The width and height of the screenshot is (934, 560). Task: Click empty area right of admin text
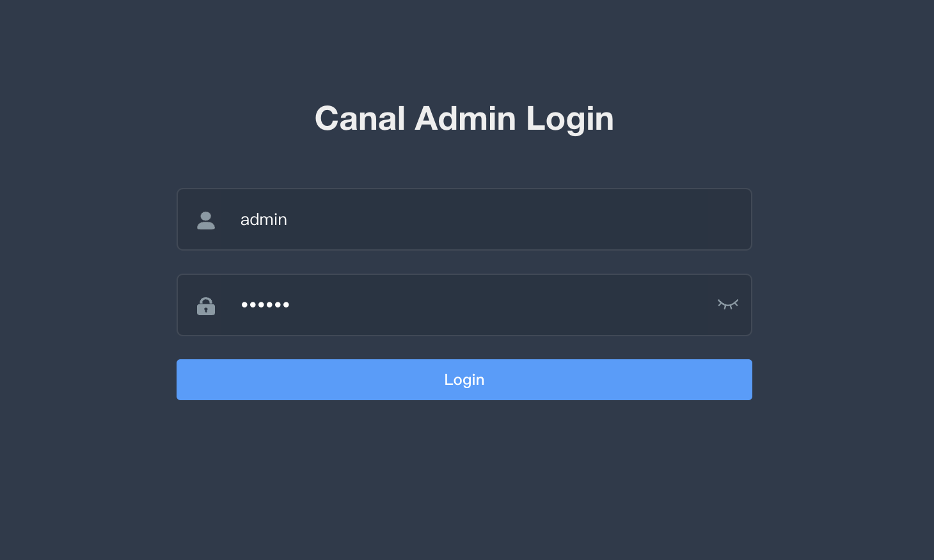click(x=512, y=219)
